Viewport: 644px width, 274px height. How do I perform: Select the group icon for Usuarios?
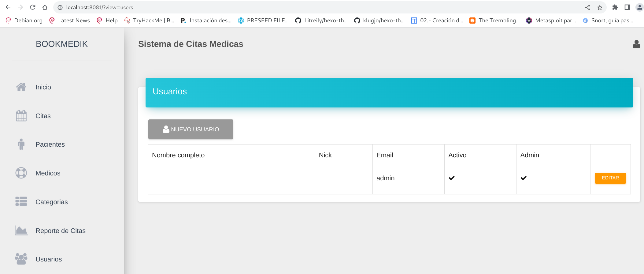21,259
